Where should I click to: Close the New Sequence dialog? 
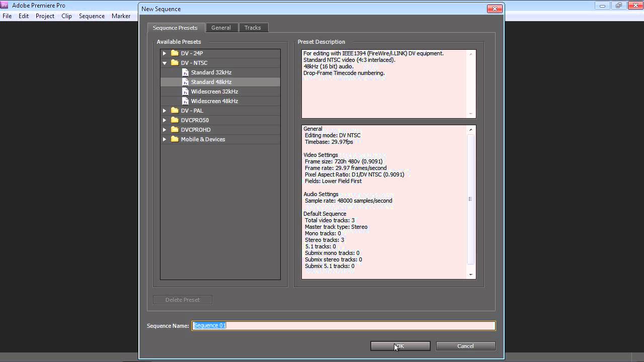click(x=495, y=9)
